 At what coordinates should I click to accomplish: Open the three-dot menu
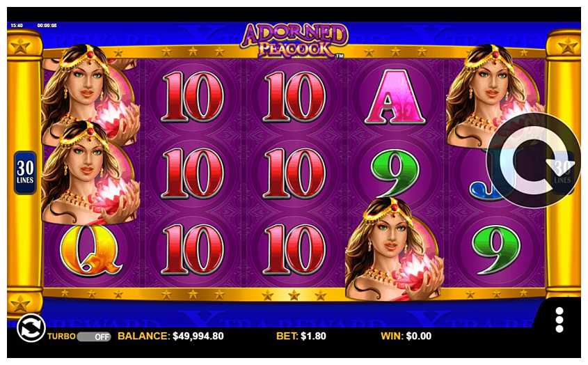coord(559,320)
